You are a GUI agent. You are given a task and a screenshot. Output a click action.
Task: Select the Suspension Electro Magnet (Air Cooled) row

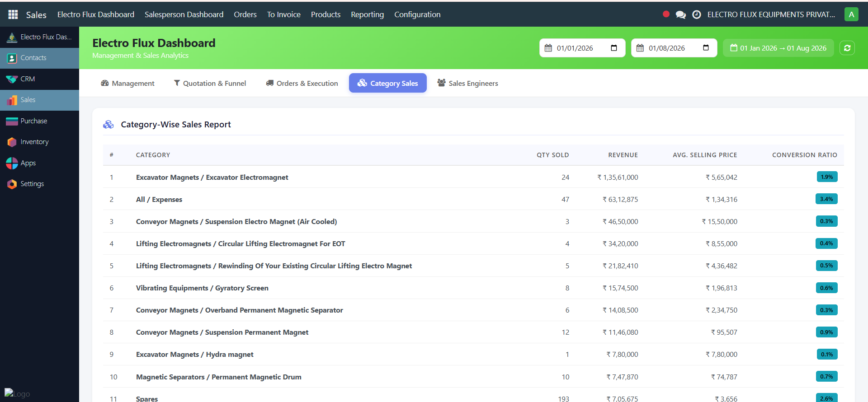coord(473,221)
